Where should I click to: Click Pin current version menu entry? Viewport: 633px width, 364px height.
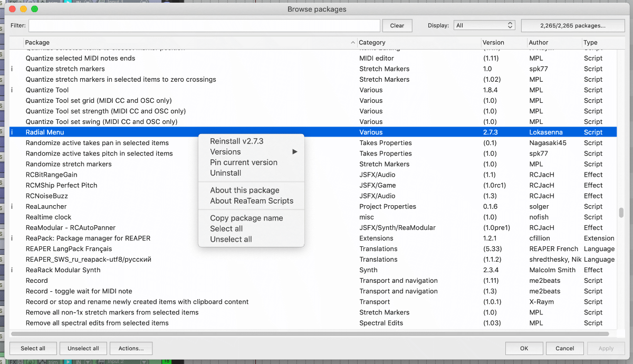coord(243,162)
